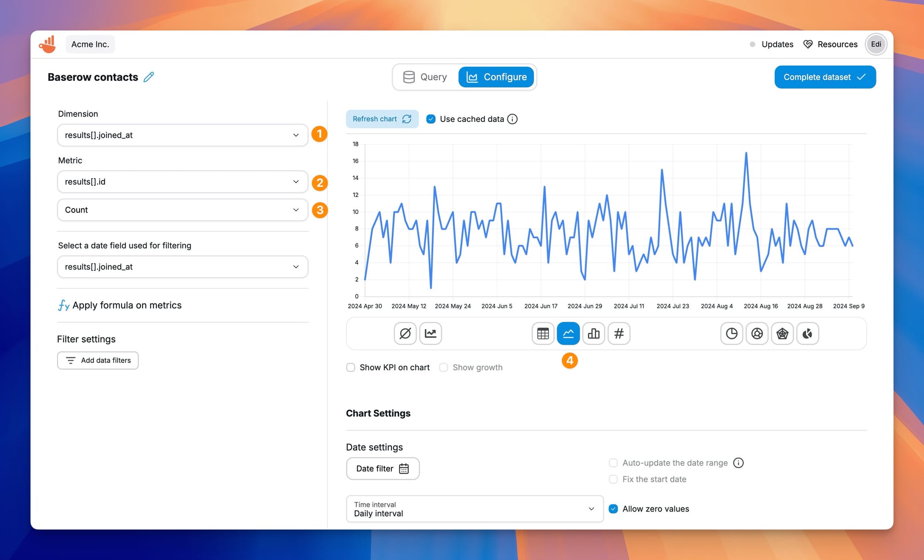Image resolution: width=924 pixels, height=560 pixels.
Task: Select the bar chart type icon
Action: [594, 333]
